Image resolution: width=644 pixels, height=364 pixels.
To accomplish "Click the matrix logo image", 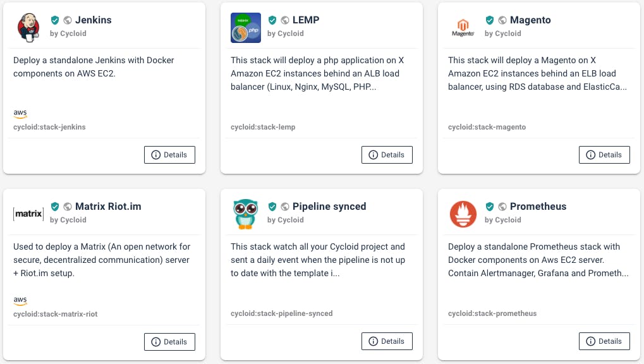I will (28, 214).
